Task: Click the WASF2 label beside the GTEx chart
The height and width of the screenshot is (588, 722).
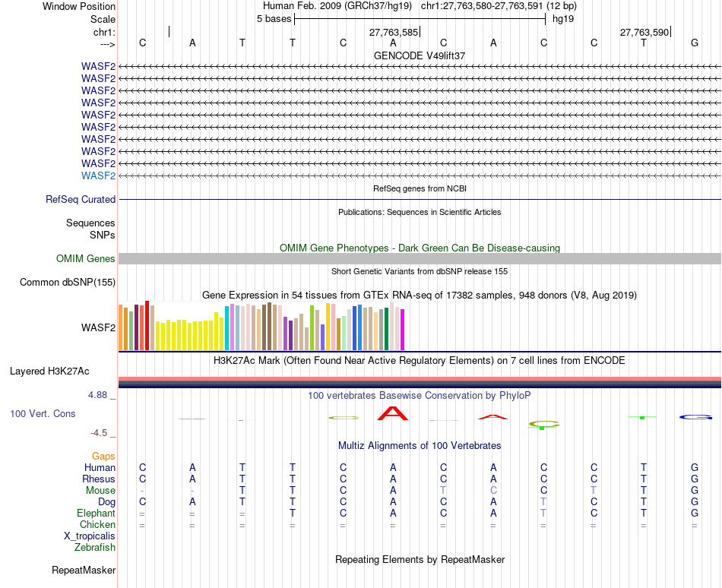Action: click(x=99, y=327)
